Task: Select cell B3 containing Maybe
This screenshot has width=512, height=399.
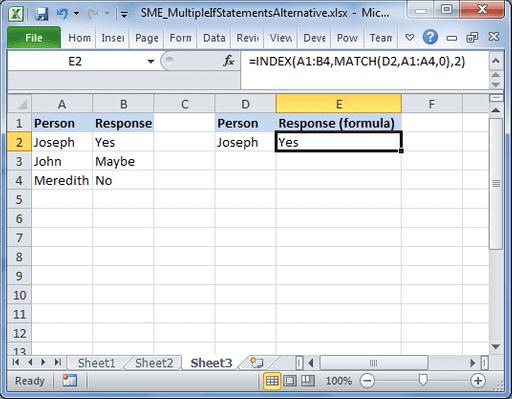Action: click(x=123, y=161)
